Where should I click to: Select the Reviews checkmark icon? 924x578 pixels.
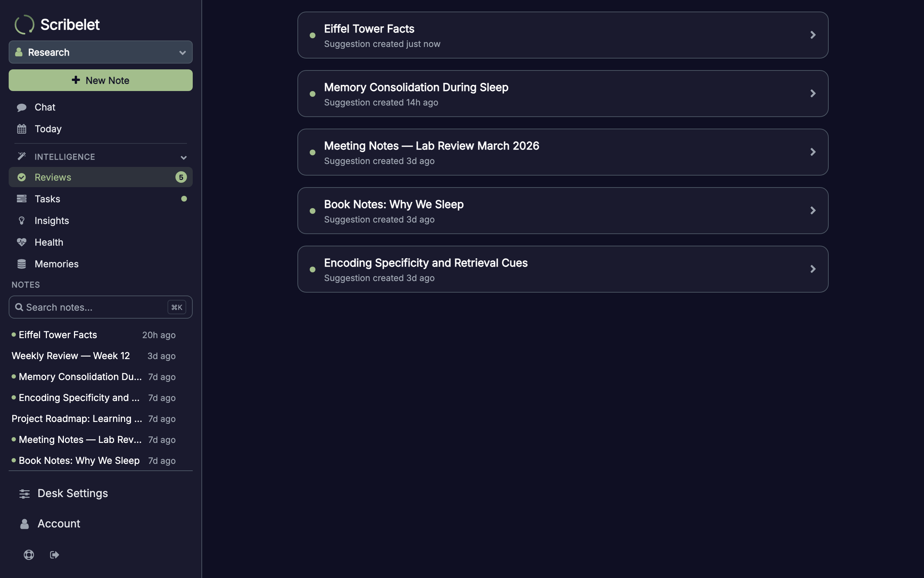22,177
